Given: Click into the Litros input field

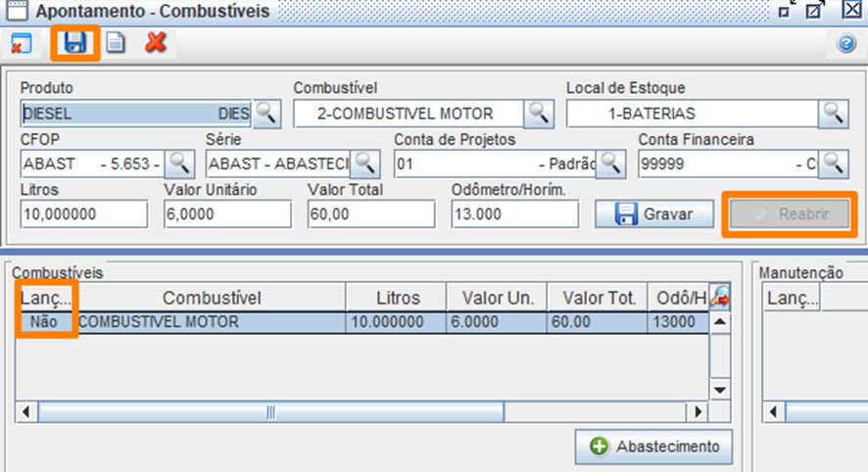Looking at the screenshot, I should [x=82, y=214].
